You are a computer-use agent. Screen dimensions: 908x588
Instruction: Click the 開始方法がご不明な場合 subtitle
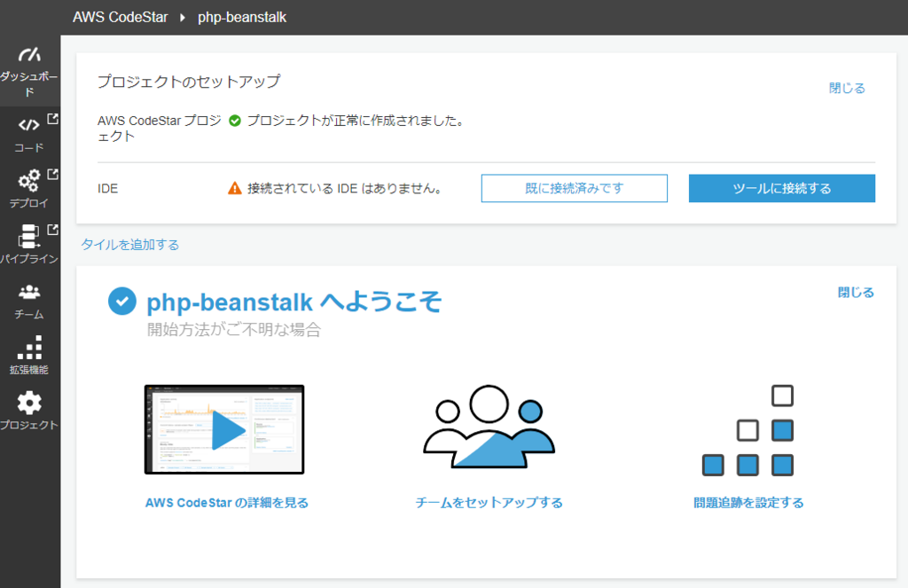[x=234, y=330]
